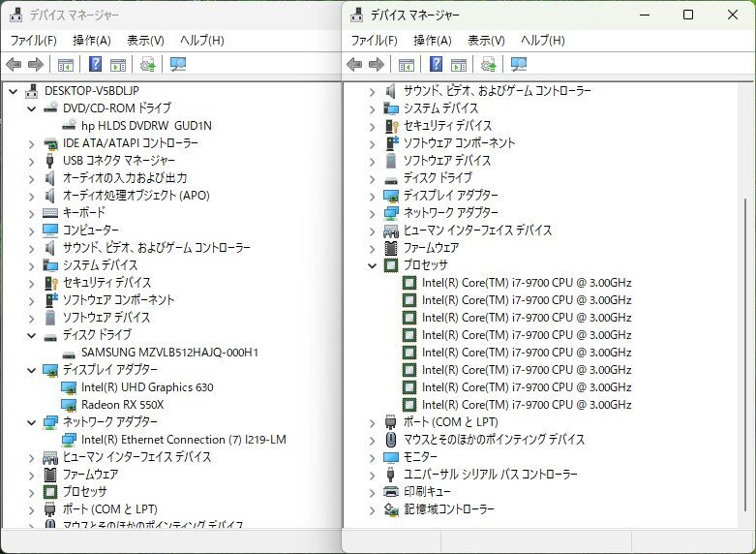756x554 pixels.
Task: Open 操作(A) menu in left window
Action: click(92, 41)
